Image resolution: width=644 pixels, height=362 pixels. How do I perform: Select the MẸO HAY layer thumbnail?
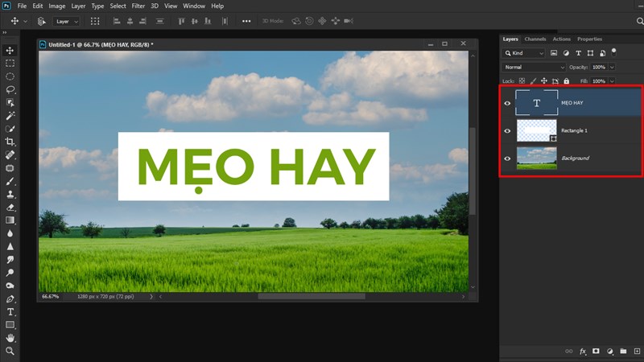coord(536,103)
